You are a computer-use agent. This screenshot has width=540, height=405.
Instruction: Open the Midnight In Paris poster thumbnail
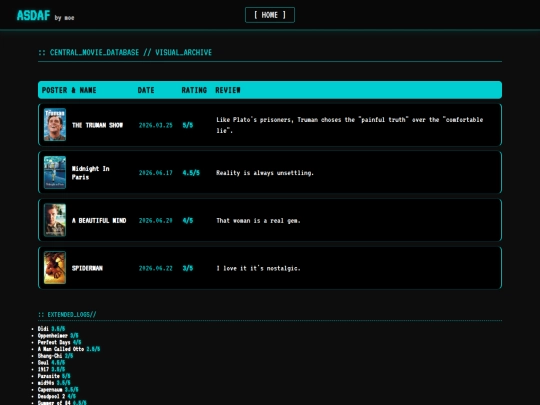tap(55, 172)
